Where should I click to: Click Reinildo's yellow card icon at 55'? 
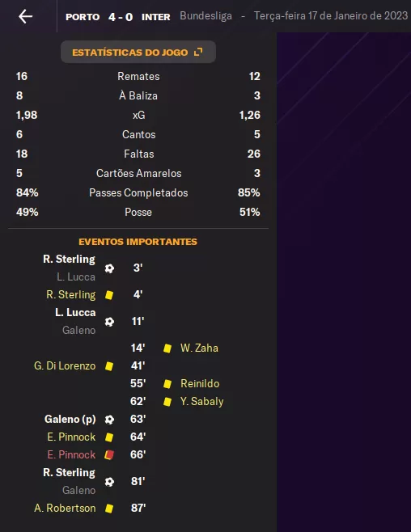coord(167,384)
